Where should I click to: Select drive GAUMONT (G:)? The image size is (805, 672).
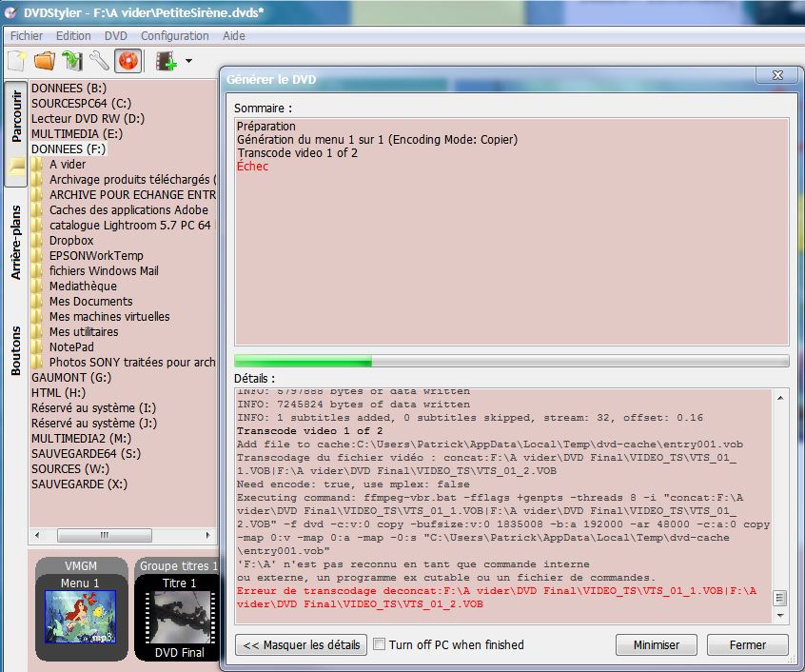[70, 378]
